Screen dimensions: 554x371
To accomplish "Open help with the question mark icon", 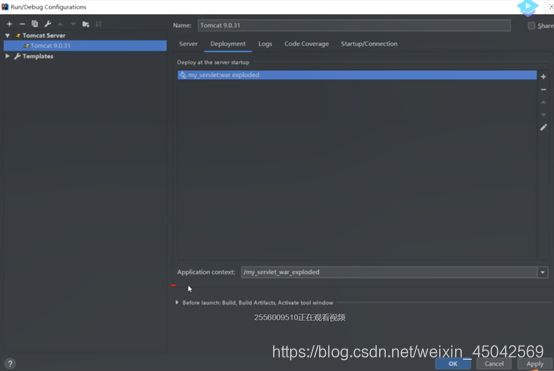I will pyautogui.click(x=10, y=363).
